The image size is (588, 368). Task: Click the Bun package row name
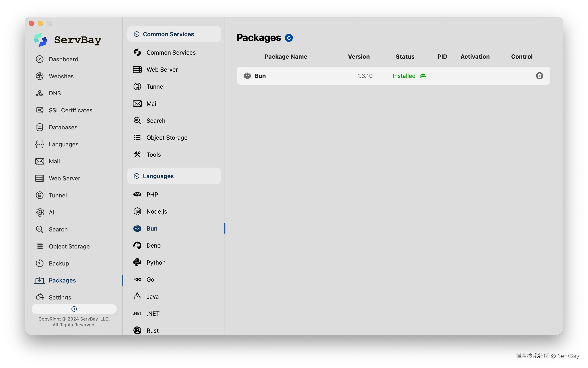pos(260,76)
